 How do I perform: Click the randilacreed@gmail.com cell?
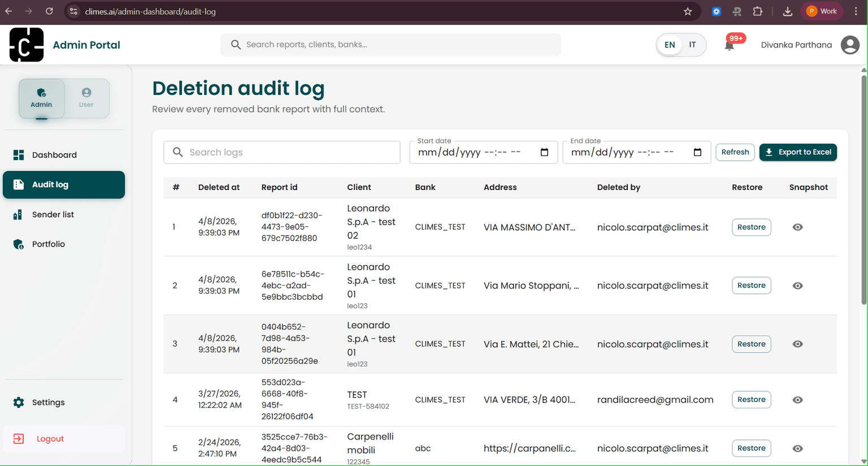coord(656,400)
